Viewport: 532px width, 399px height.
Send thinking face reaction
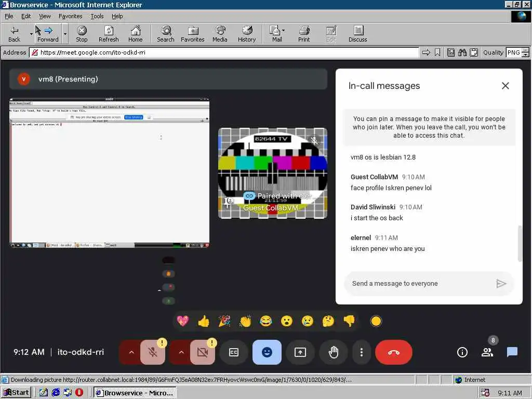pyautogui.click(x=328, y=321)
